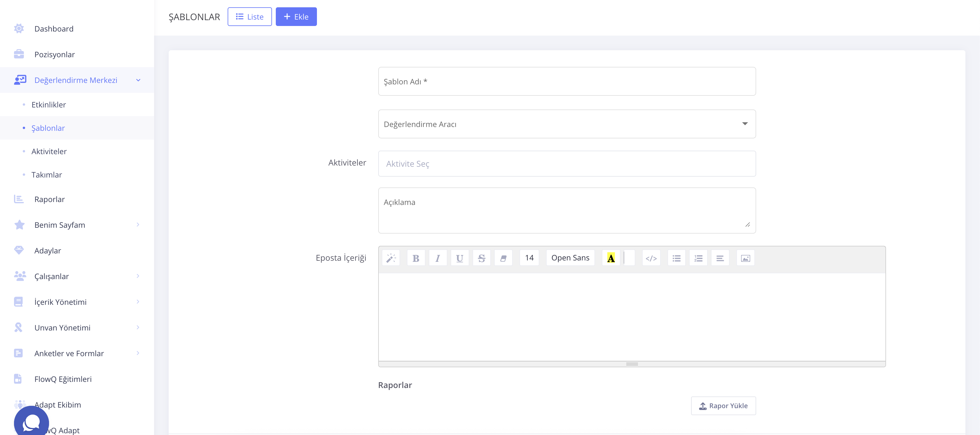This screenshot has height=435, width=980.
Task: Open the Open Sans font dropdown
Action: [x=570, y=258]
